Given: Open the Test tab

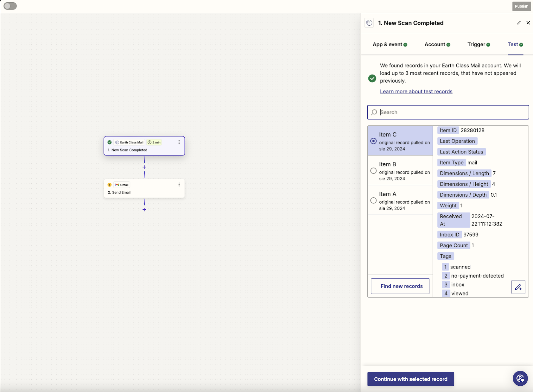Looking at the screenshot, I should point(515,45).
